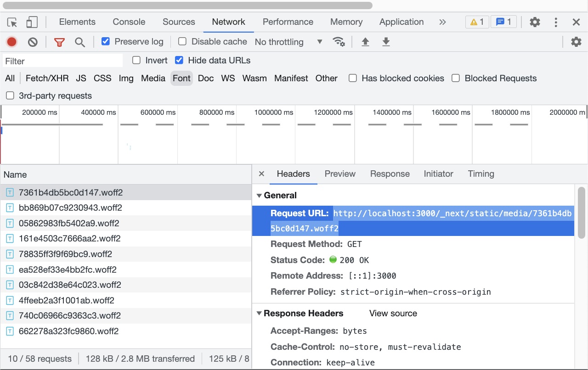Image resolution: width=588 pixels, height=370 pixels.
Task: Click the messages count badge
Action: (504, 22)
